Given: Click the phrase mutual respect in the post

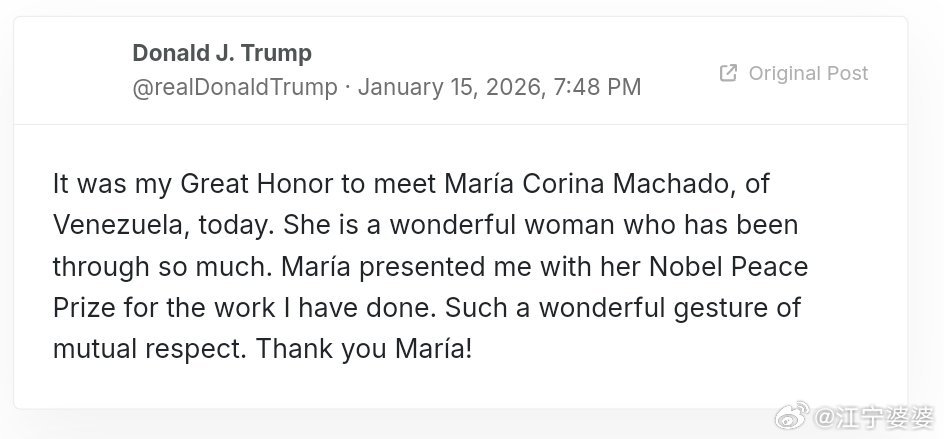Looking at the screenshot, I should (x=148, y=349).
